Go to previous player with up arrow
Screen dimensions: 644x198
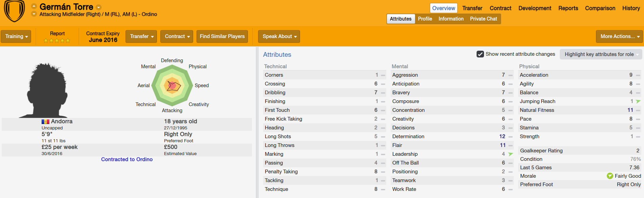click(34, 6)
